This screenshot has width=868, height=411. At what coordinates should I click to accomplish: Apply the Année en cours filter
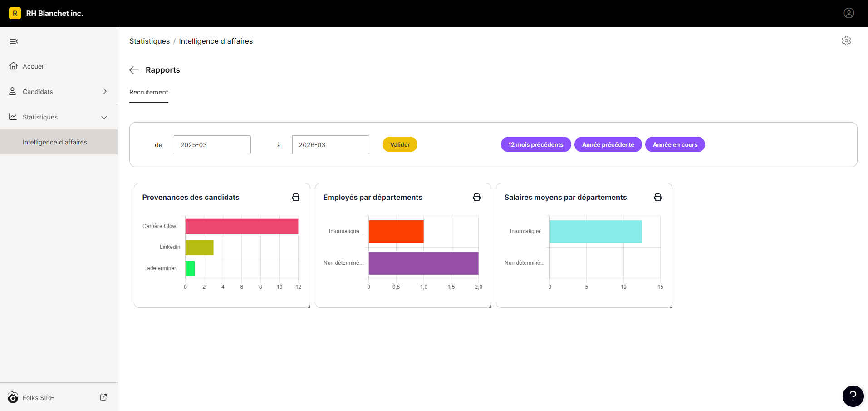(675, 144)
